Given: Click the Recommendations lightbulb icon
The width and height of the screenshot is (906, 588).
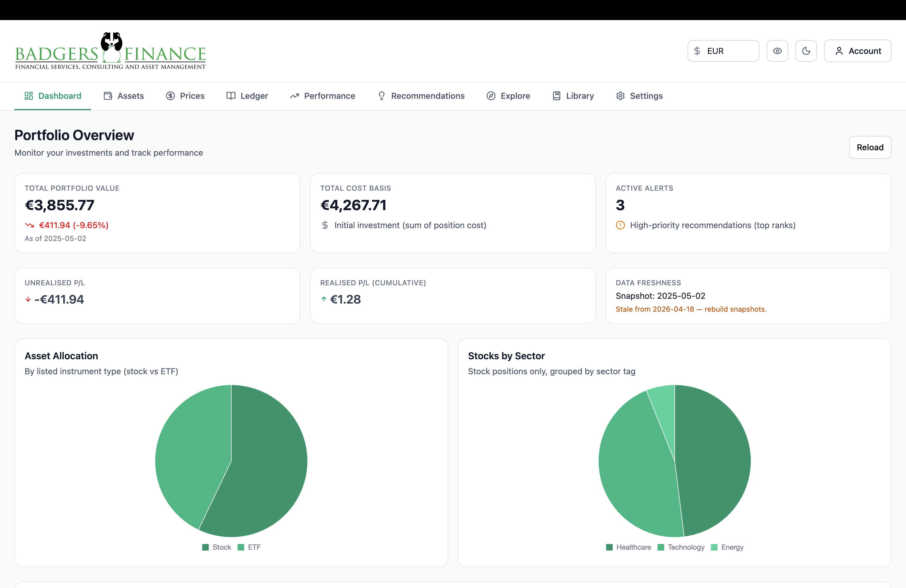Looking at the screenshot, I should (x=381, y=96).
